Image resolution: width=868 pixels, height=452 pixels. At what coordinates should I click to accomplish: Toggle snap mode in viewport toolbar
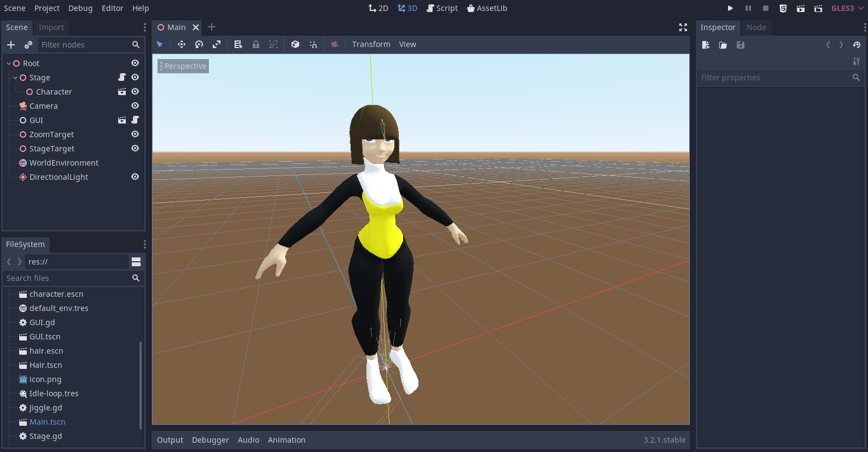[x=313, y=44]
